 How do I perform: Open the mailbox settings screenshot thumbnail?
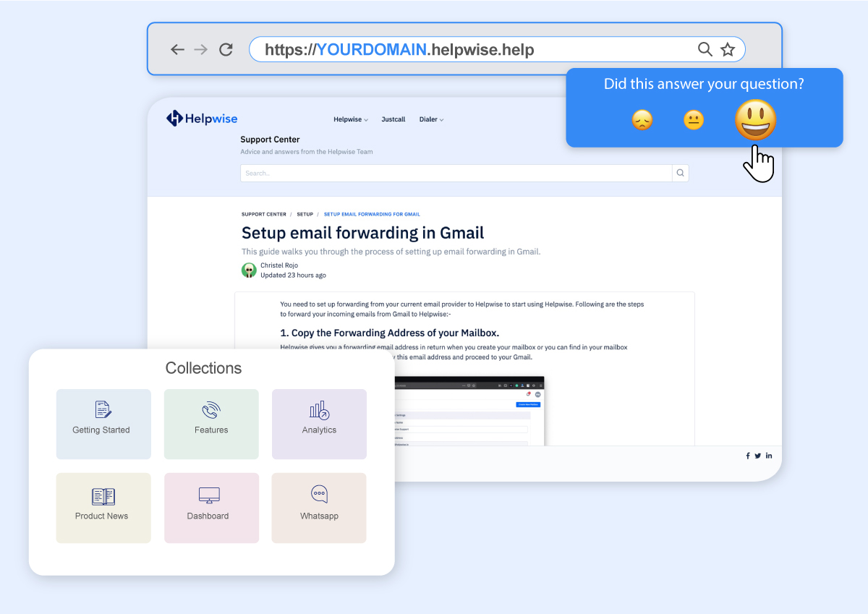pyautogui.click(x=469, y=411)
